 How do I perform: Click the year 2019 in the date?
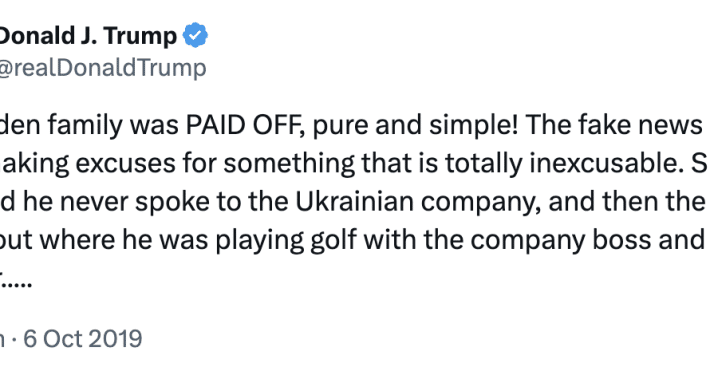115,339
